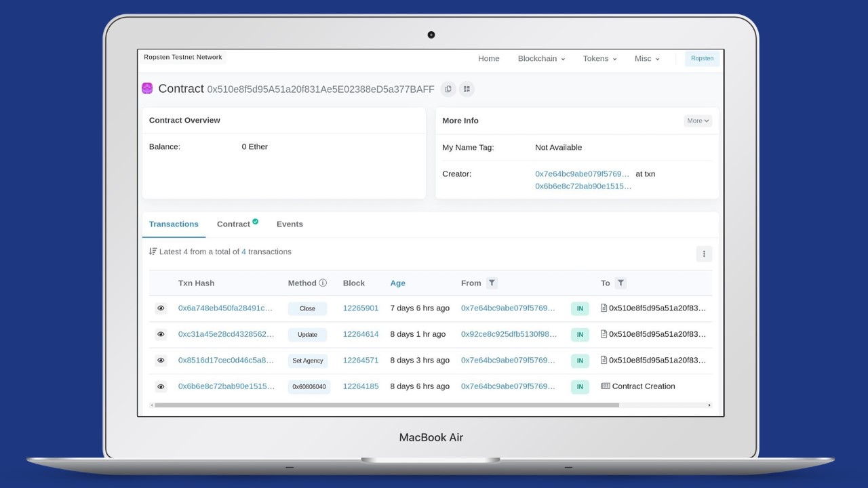Open the To column filter icon
The width and height of the screenshot is (868, 488).
[x=620, y=283]
